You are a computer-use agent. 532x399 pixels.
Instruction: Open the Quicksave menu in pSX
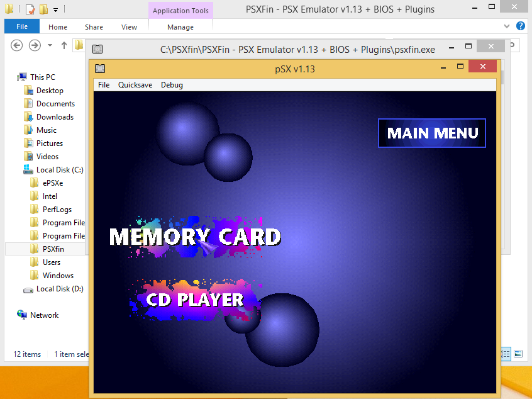[135, 85]
